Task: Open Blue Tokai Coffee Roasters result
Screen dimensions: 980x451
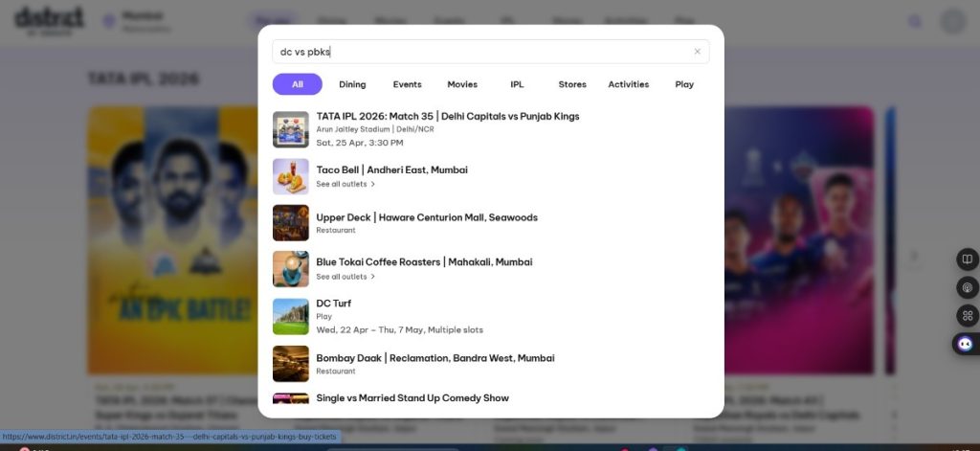Action: [x=491, y=269]
